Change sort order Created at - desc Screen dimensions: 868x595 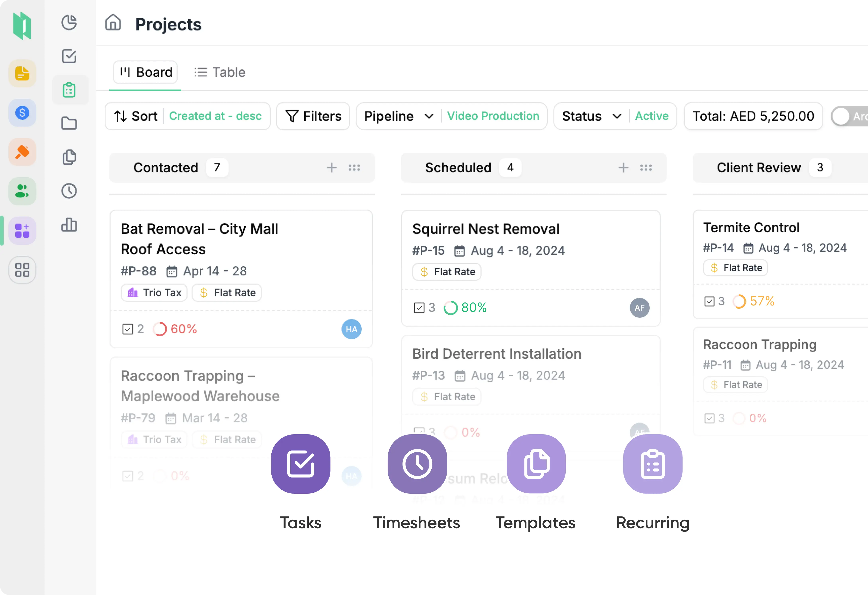coord(215,116)
